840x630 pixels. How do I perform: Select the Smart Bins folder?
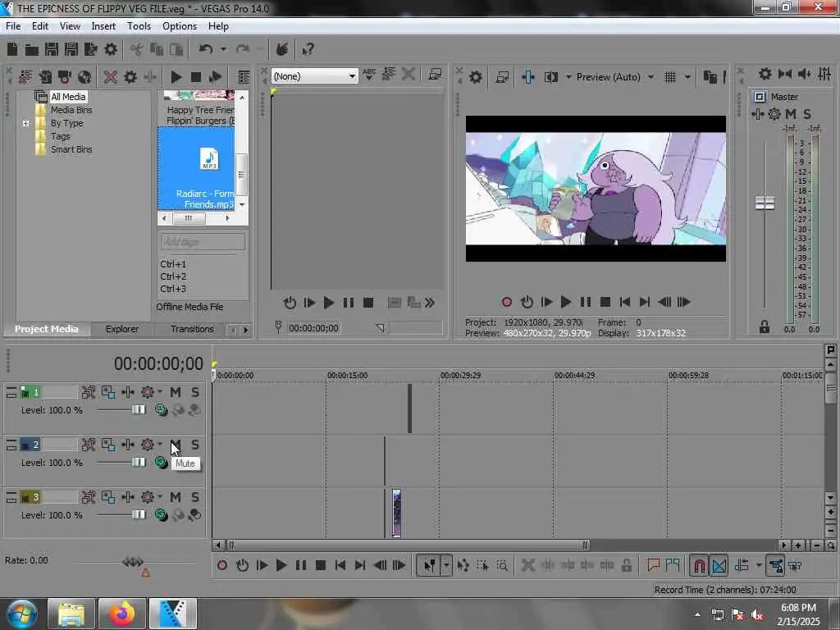click(71, 149)
